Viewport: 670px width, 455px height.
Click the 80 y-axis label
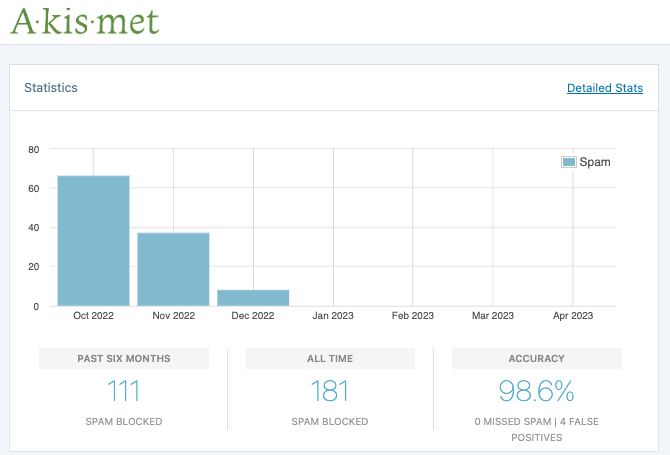34,150
